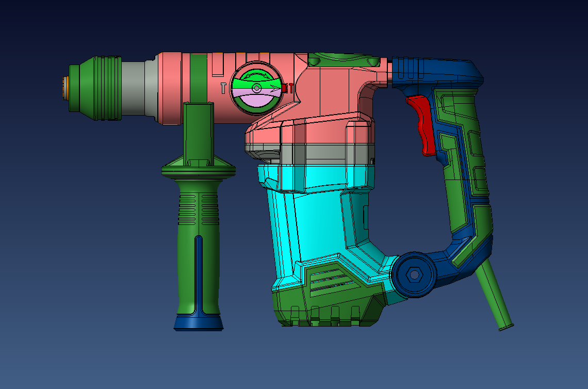Image resolution: width=588 pixels, height=389 pixels.
Task: Select the green top cover behind the dial
Action: (x=344, y=60)
